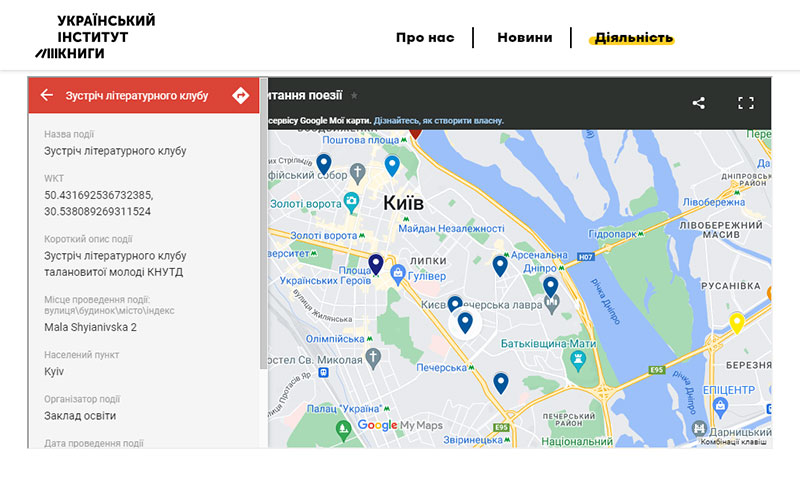
Task: Follow the Дізнайтесь, як створити власну link
Action: point(439,120)
